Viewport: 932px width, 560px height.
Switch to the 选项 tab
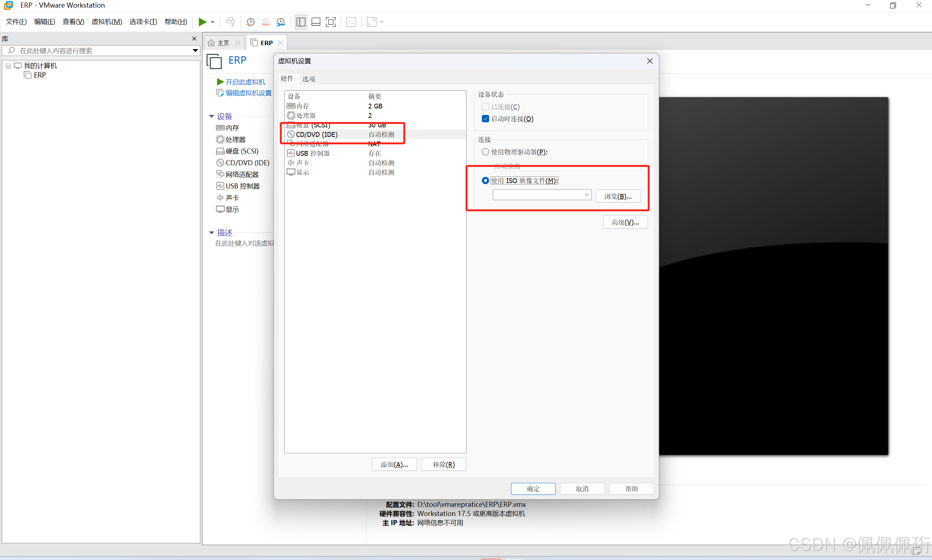click(308, 79)
